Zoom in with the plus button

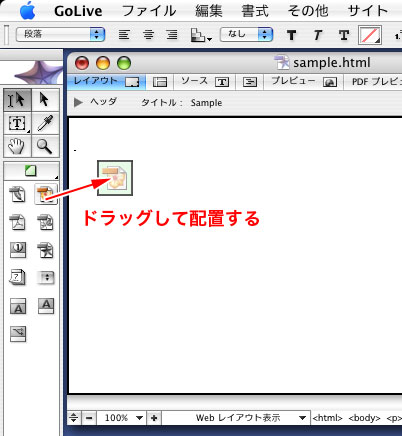point(154,418)
